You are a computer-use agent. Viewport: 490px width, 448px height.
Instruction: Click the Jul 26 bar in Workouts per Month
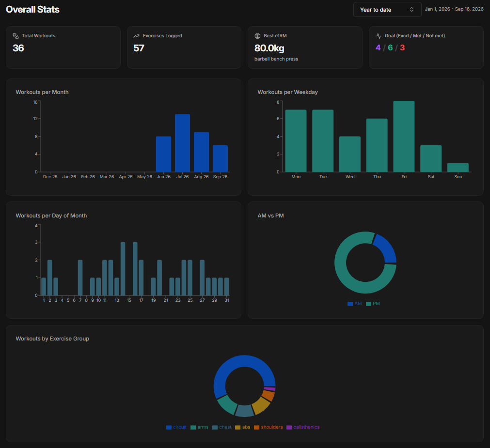[x=183, y=143]
